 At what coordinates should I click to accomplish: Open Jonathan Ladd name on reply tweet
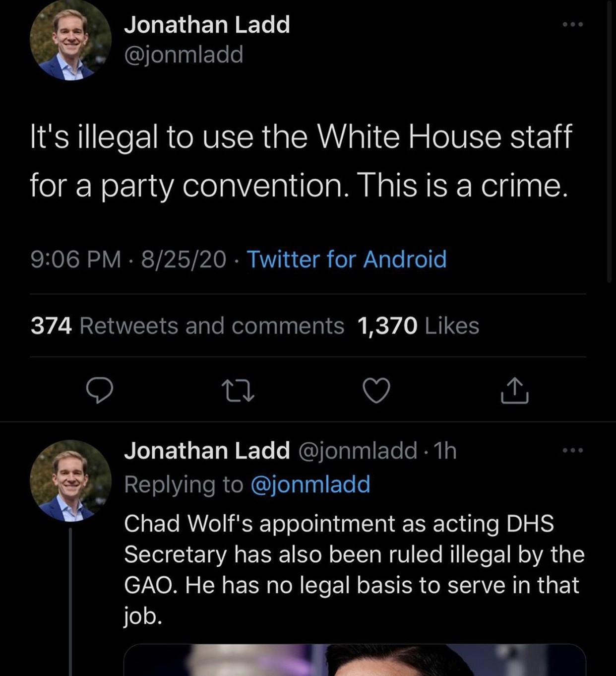207,450
